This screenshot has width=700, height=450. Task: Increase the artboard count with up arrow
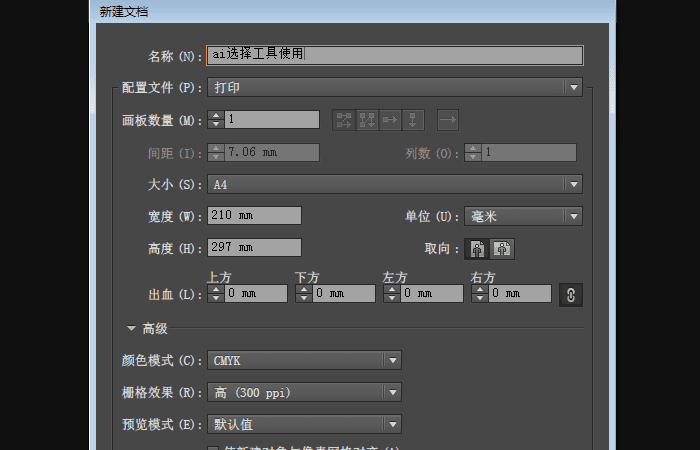coord(216,115)
